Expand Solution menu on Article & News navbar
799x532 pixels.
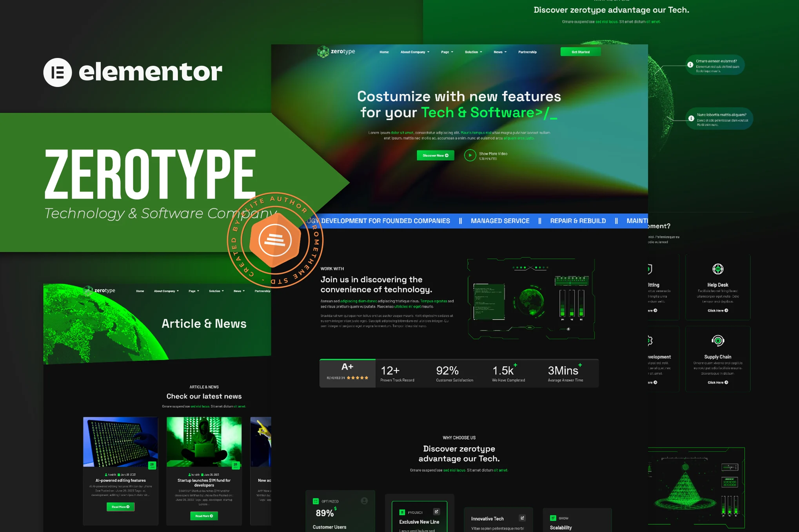[216, 291]
